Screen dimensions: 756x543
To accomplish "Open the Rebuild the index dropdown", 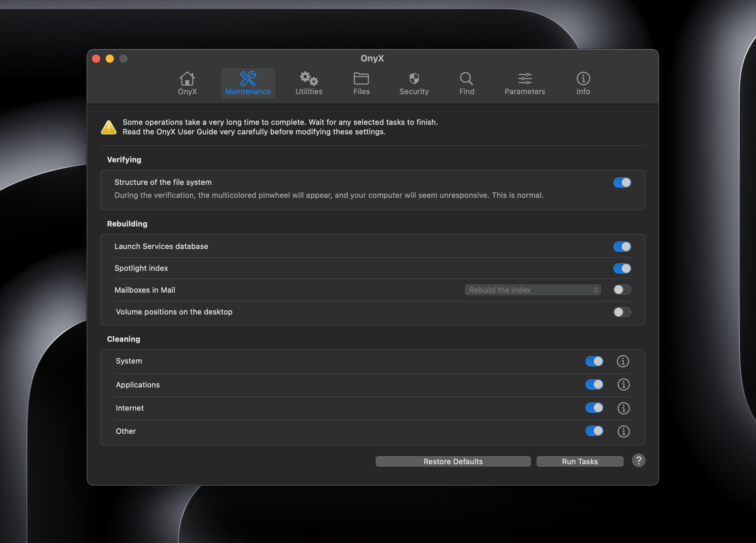I will (x=533, y=290).
